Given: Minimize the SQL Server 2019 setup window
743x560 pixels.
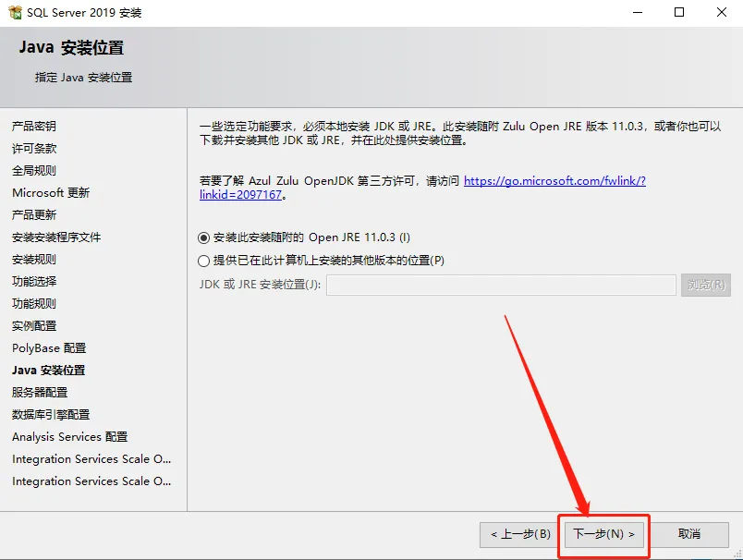Looking at the screenshot, I should (638, 12).
